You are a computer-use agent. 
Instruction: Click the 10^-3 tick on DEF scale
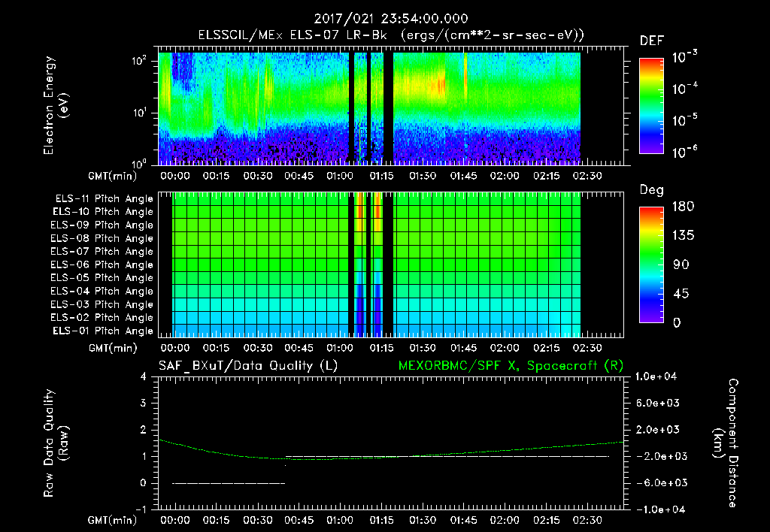684,57
